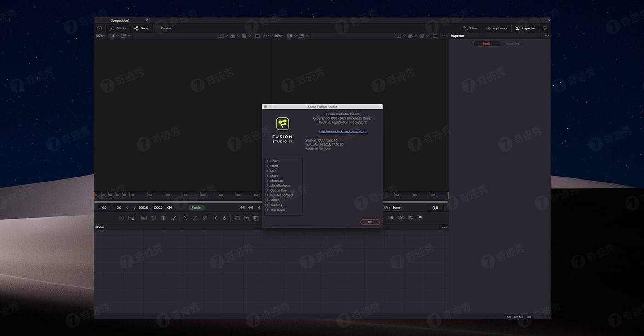Toggle the Keyframes panel
The width and height of the screenshot is (644, 336).
click(496, 28)
